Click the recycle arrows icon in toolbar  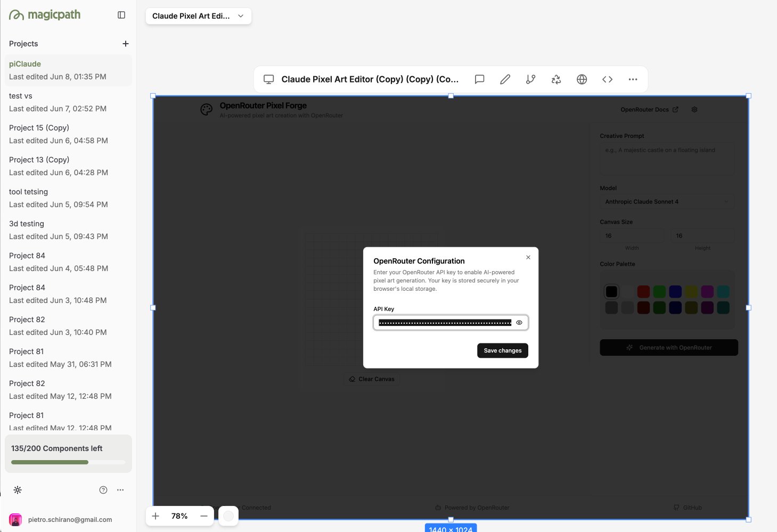point(556,79)
